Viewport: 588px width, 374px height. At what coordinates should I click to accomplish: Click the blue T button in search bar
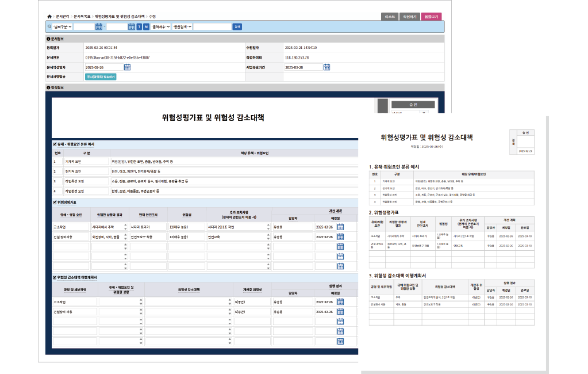(x=140, y=26)
